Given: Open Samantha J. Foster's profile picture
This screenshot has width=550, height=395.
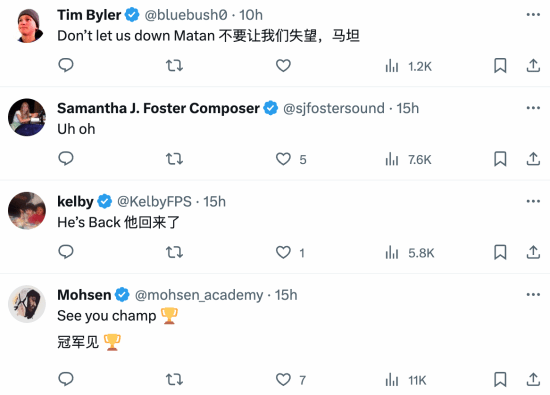Looking at the screenshot, I should pyautogui.click(x=27, y=117).
